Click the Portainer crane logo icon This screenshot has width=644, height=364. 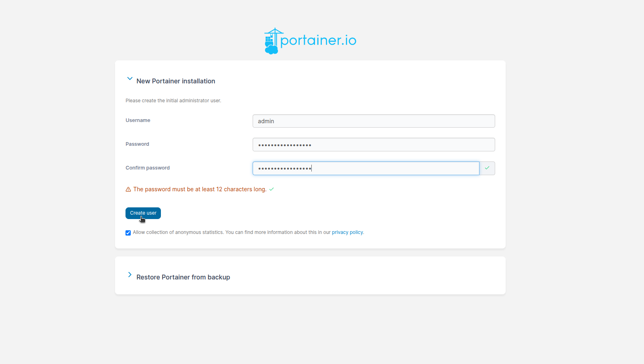(x=272, y=41)
